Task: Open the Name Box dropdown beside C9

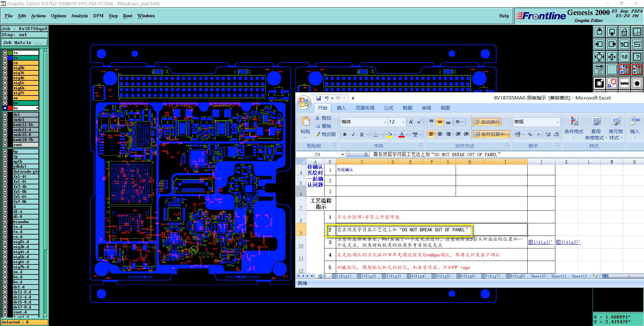Action: pyautogui.click(x=342, y=155)
